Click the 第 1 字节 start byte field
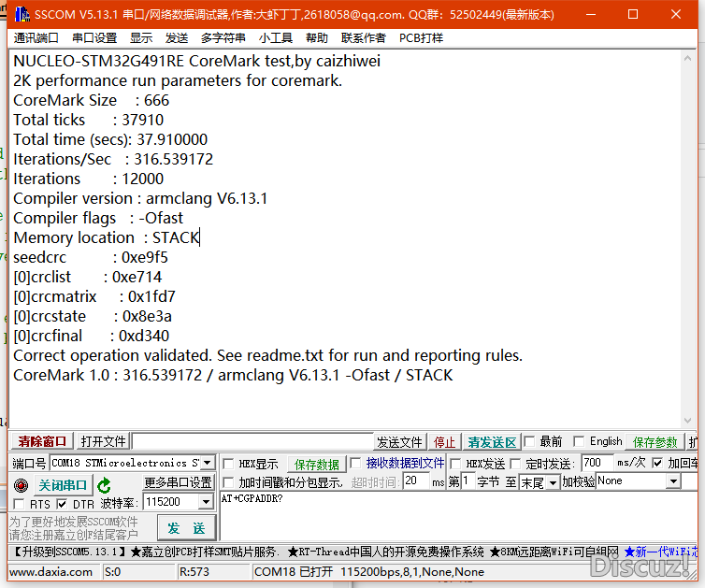Image resolution: width=705 pixels, height=588 pixels. [468, 481]
